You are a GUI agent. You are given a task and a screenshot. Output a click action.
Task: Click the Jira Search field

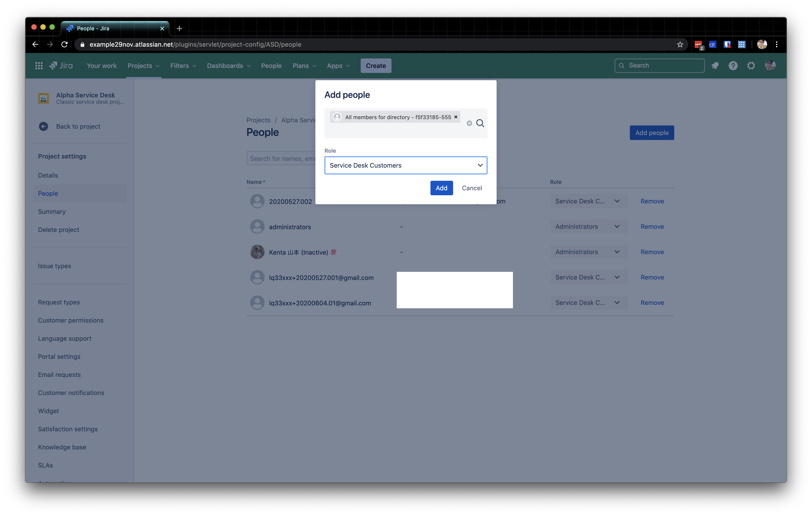pyautogui.click(x=659, y=66)
